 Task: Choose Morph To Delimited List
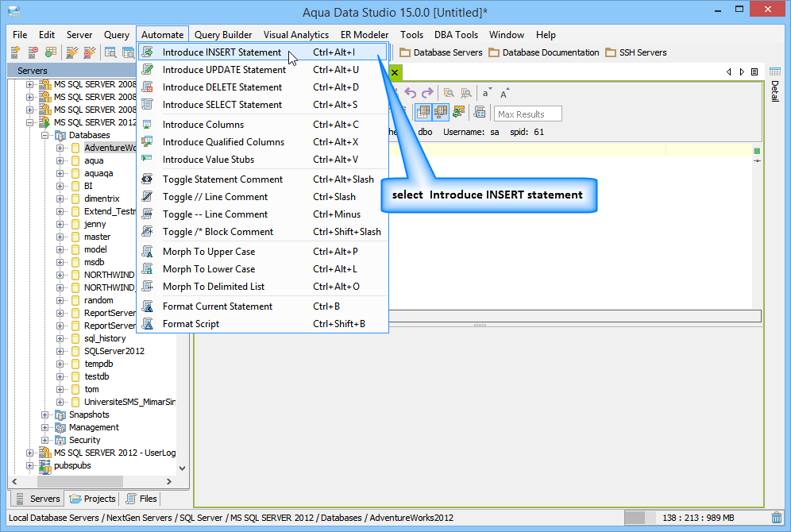(x=262, y=287)
